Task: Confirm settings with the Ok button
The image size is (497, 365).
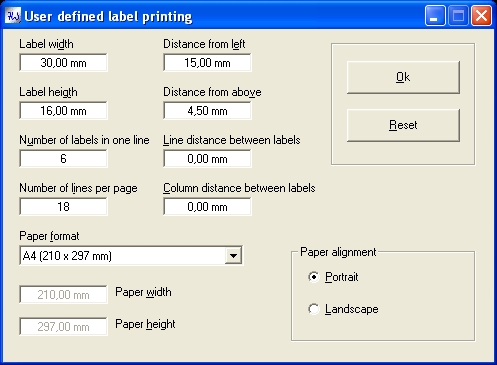Action: [x=403, y=77]
